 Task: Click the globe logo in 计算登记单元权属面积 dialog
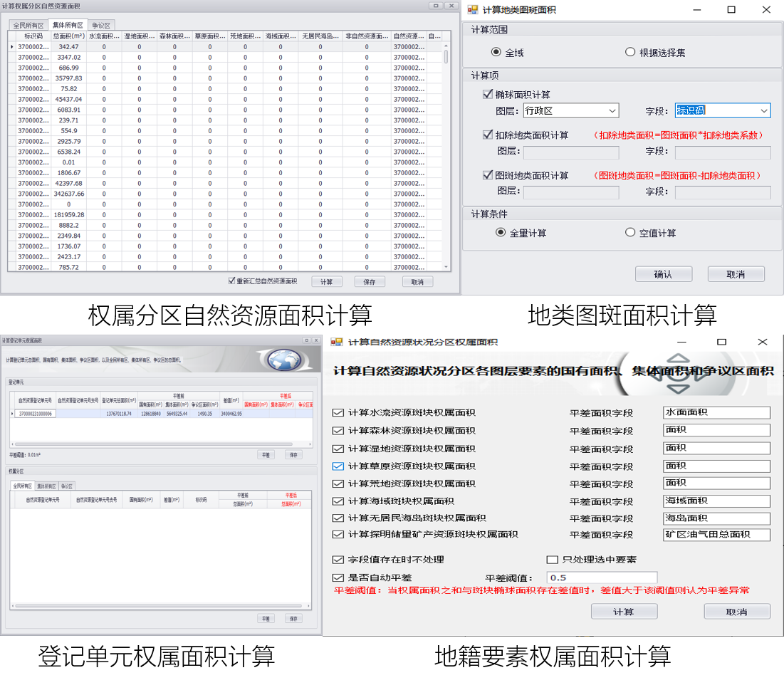[x=283, y=360]
